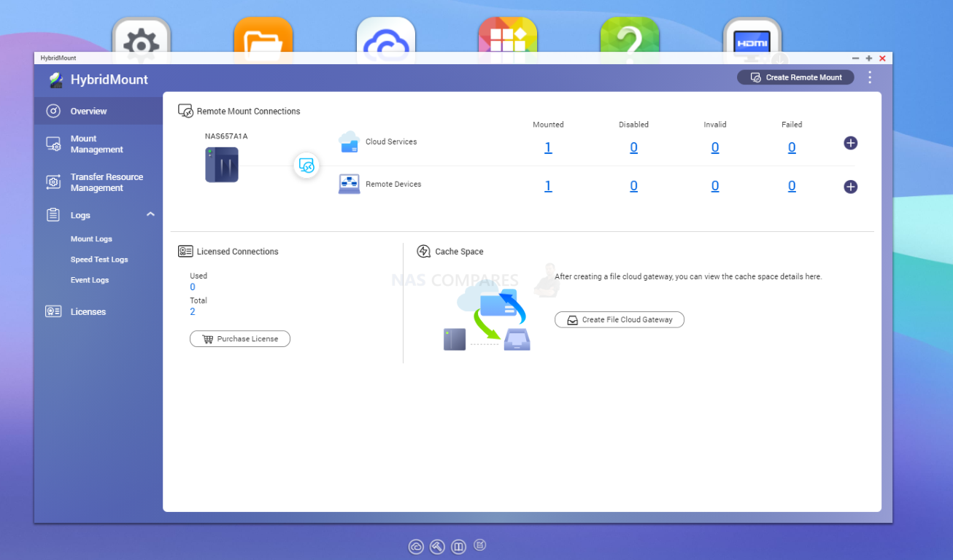
Task: Click the Licenses sidebar card icon
Action: click(x=53, y=311)
